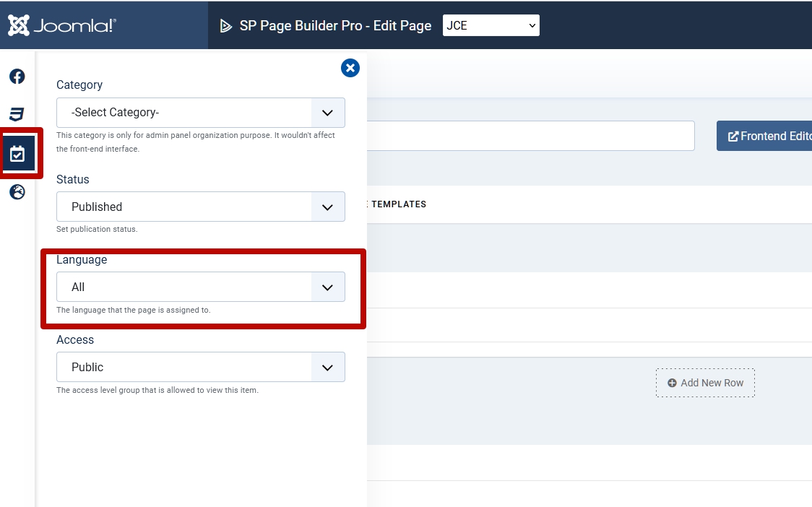Screen dimensions: 812x507
Task: Click the SP Page Builder header icon
Action: click(x=225, y=26)
